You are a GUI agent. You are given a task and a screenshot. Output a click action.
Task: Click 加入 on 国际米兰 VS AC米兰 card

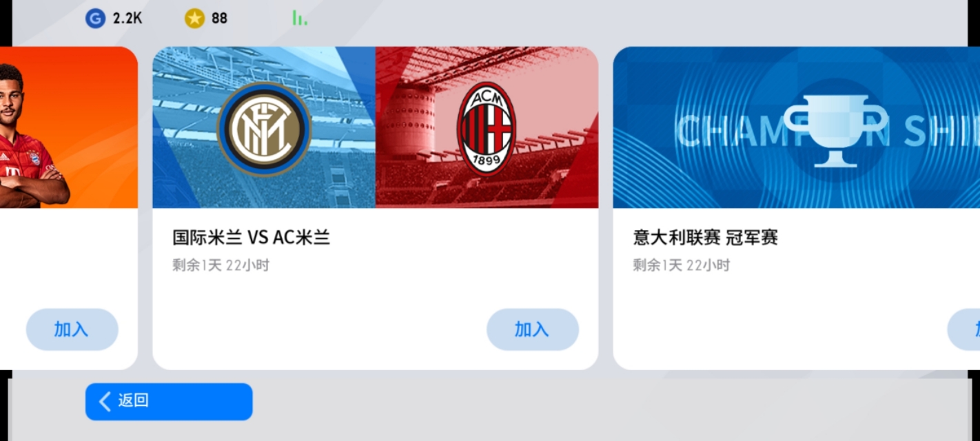tap(532, 329)
